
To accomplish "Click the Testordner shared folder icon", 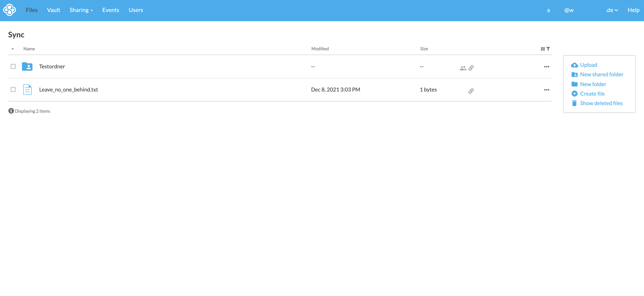I will (x=27, y=66).
